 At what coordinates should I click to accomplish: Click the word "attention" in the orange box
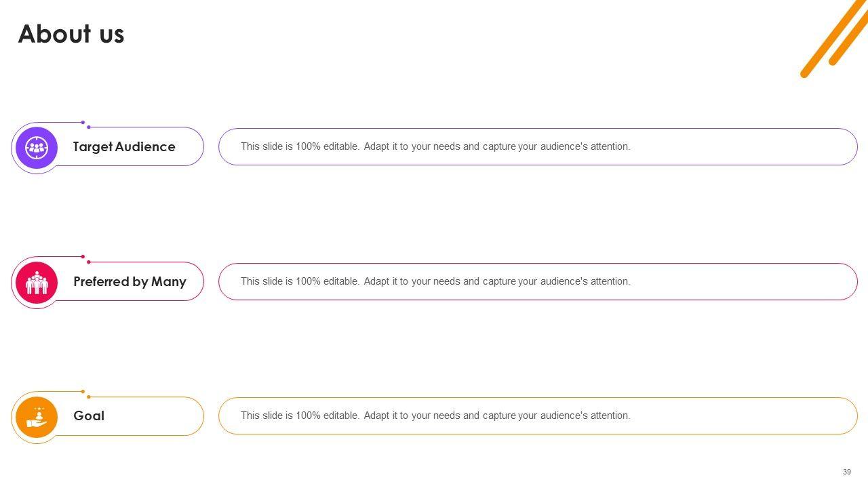609,415
